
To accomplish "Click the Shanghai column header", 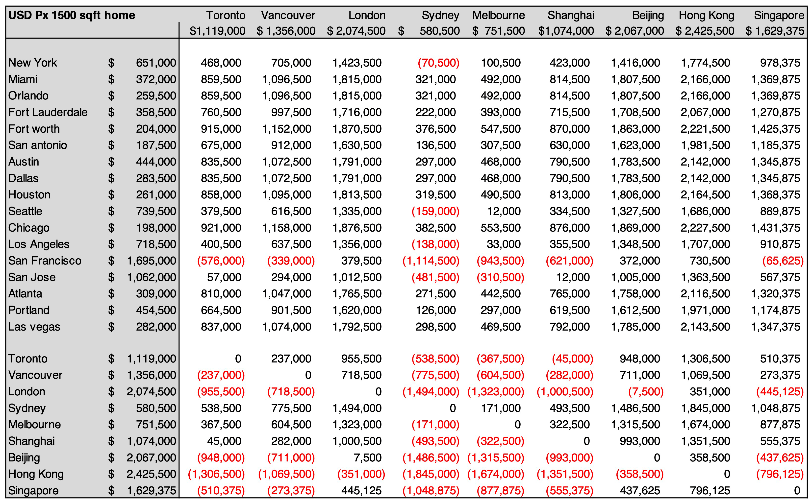I will pyautogui.click(x=571, y=15).
